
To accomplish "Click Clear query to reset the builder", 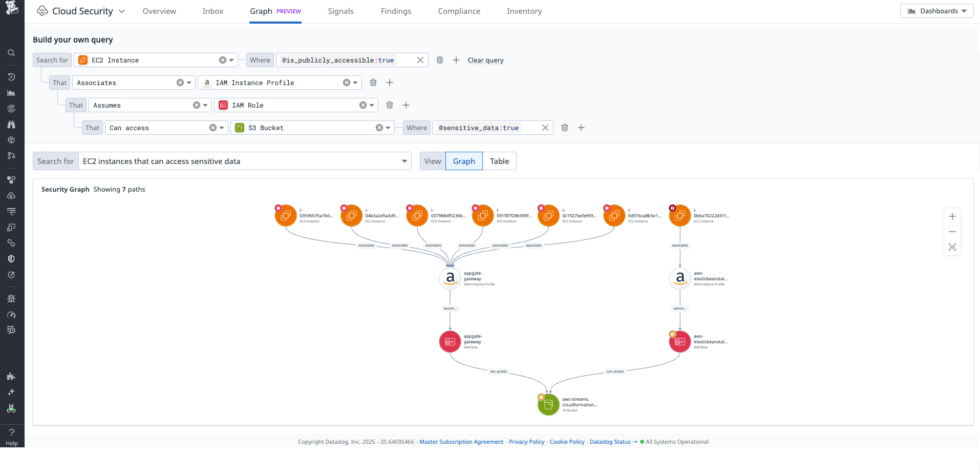I will [485, 60].
